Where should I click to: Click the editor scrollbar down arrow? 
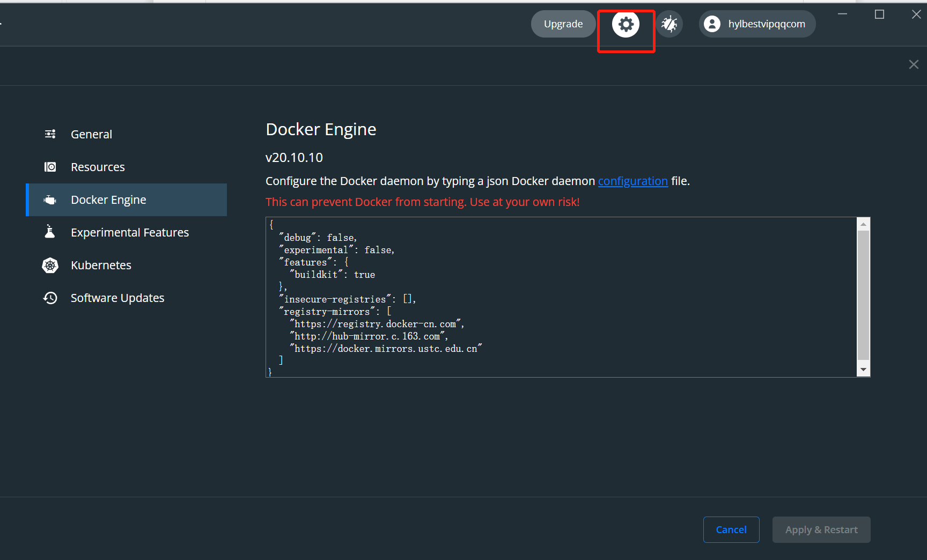pyautogui.click(x=863, y=370)
